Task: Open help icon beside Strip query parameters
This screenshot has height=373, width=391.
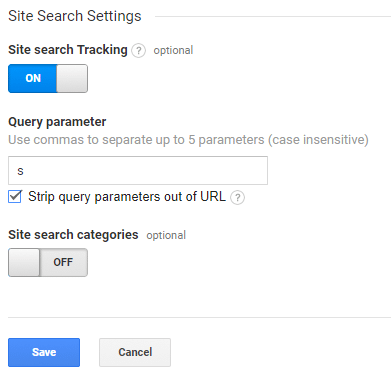Action: [x=237, y=197]
